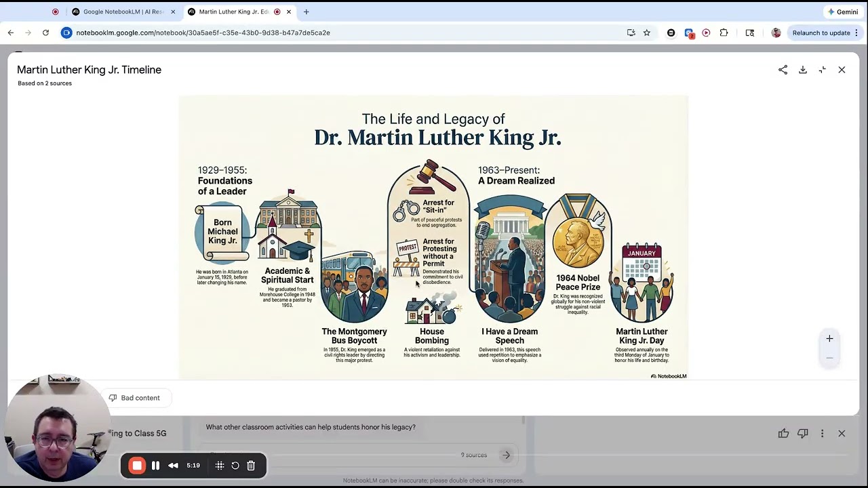Open the Extensions puzzle menu
868x488 pixels.
724,33
